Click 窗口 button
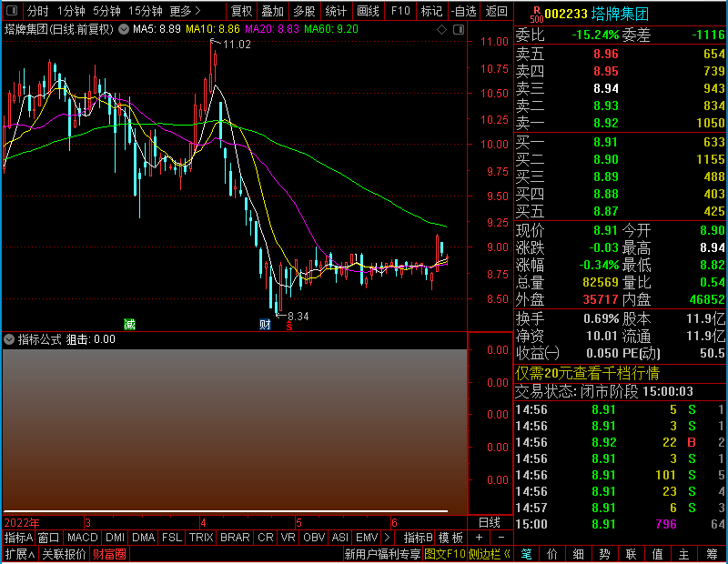 (48, 538)
